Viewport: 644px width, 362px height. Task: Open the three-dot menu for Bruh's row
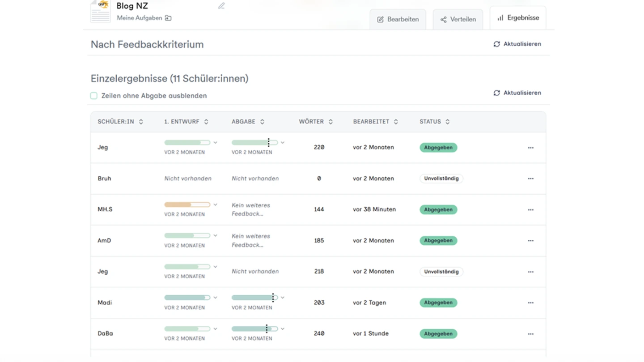(530, 179)
